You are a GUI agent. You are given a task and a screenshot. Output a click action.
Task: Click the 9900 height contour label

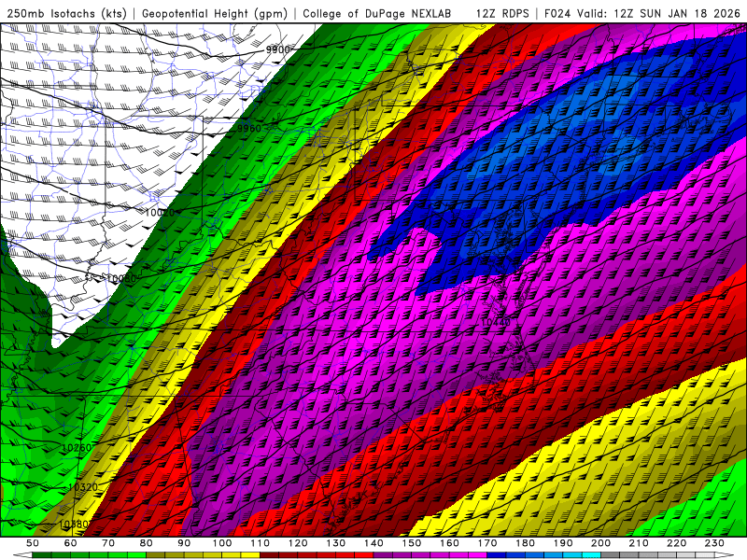[277, 49]
